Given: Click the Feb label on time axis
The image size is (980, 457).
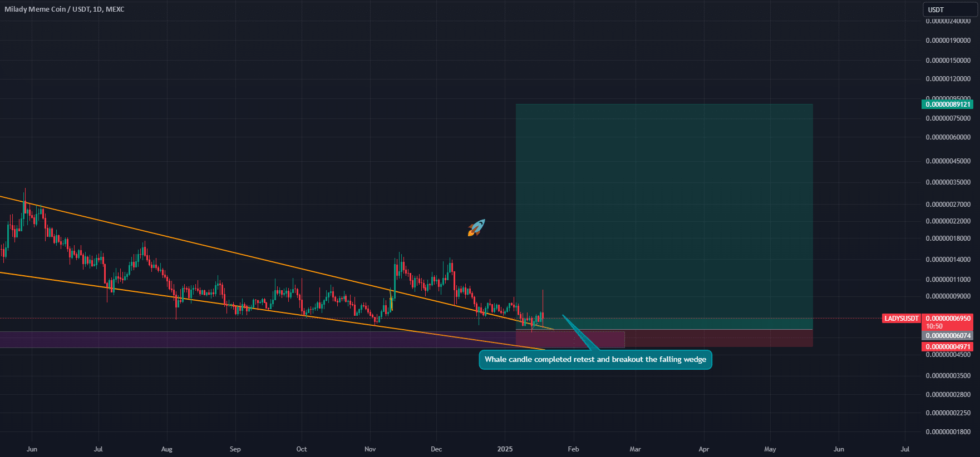Looking at the screenshot, I should click(573, 449).
